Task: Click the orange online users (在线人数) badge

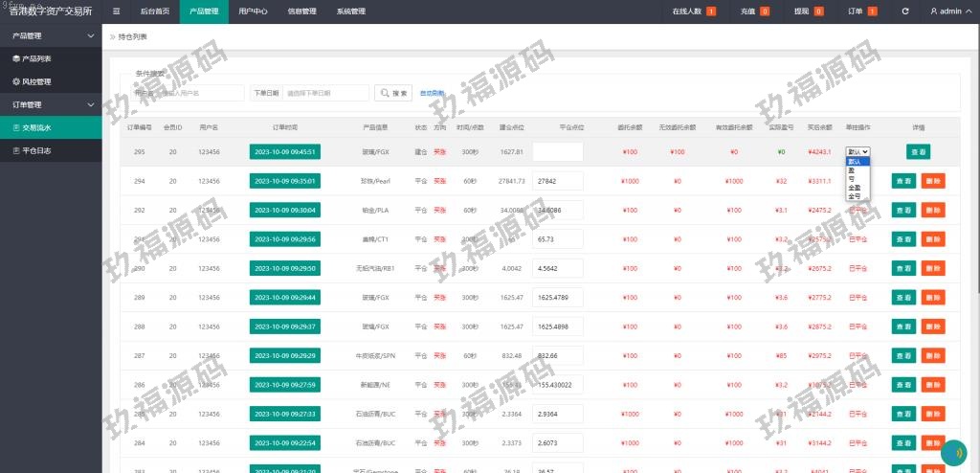Action: 711,11
